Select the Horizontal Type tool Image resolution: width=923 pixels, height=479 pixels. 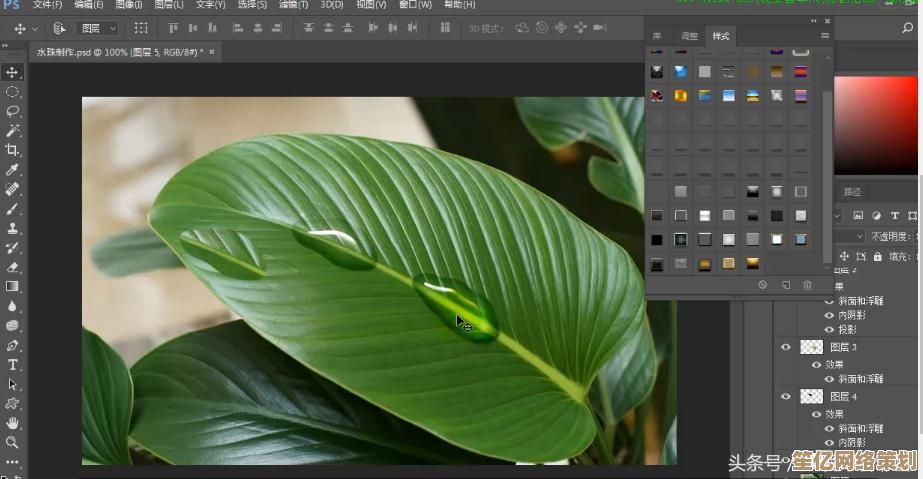12,365
